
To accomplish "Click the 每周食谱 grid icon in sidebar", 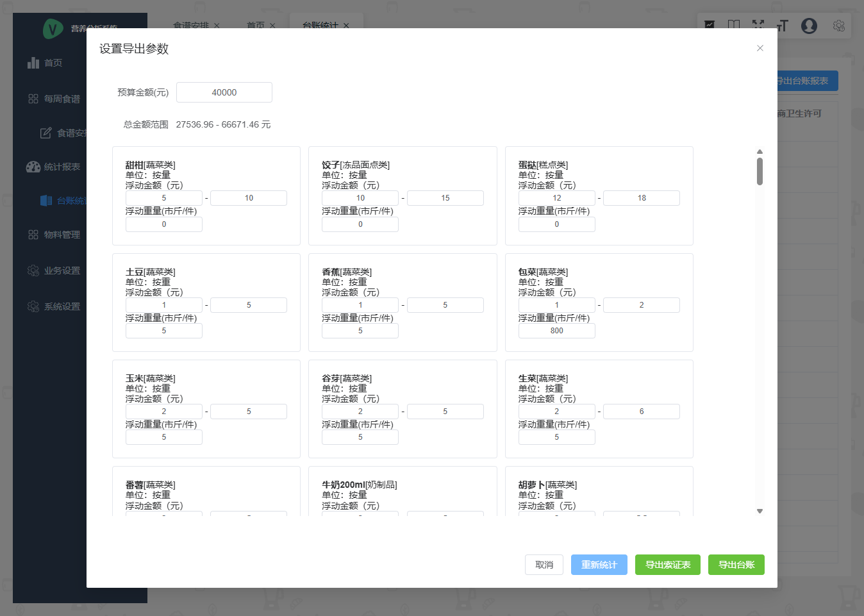I will click(x=33, y=99).
